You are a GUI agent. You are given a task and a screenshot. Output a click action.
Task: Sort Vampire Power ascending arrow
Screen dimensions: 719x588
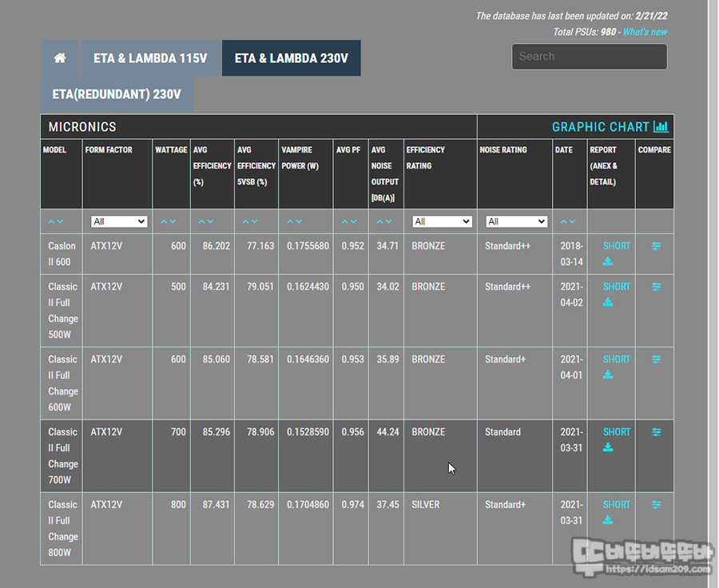[290, 221]
